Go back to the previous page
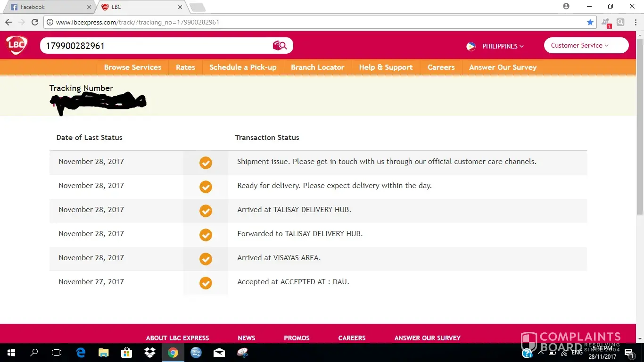This screenshot has width=644, height=362. (x=8, y=22)
